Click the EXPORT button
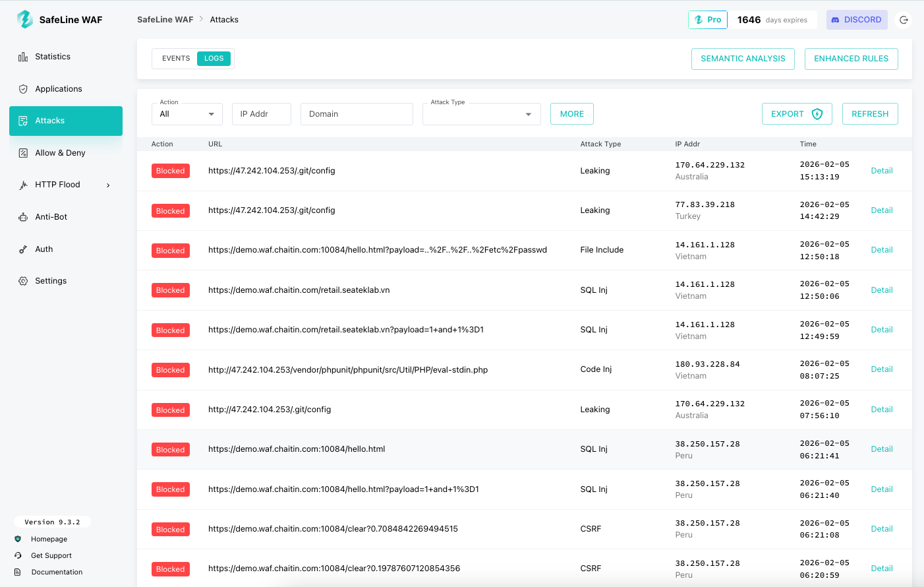 point(797,113)
